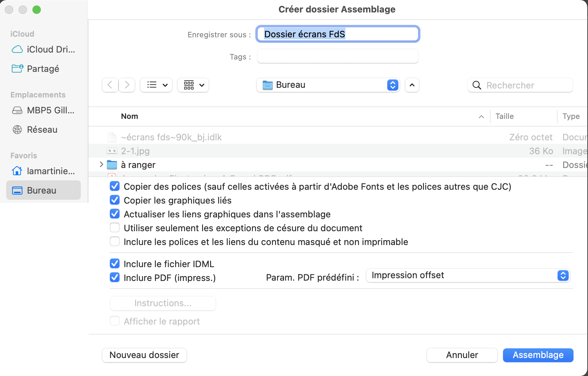Screen dimensions: 588x376
Task: Enable Utiliser seulement les exceptions de césure
Action: [x=115, y=228]
